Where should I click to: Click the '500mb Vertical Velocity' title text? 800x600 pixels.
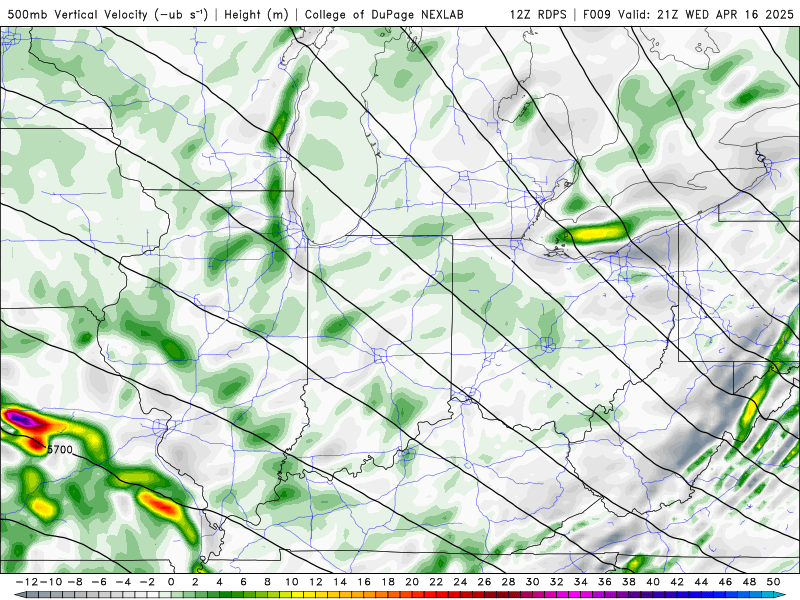coord(78,15)
